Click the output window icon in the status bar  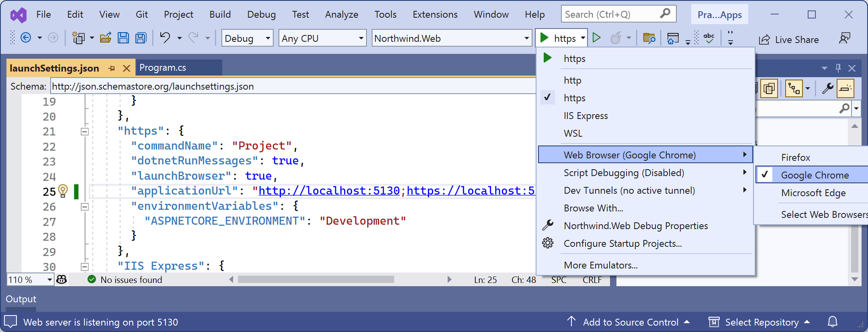(x=10, y=322)
